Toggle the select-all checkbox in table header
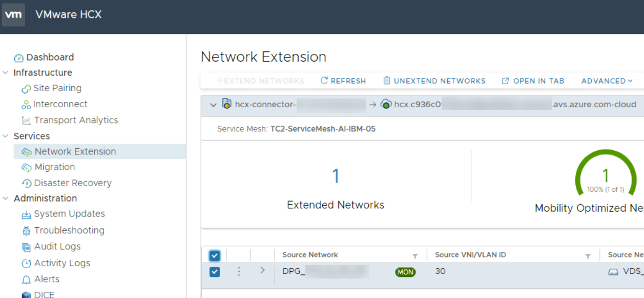The image size is (644, 298). click(215, 255)
